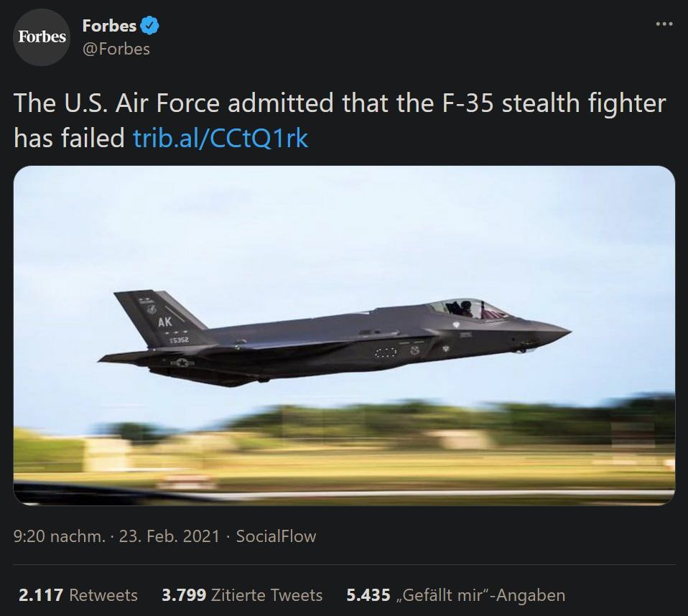The height and width of the screenshot is (616, 688).
Task: Click the AK tail fin in the photo
Action: pos(164,314)
